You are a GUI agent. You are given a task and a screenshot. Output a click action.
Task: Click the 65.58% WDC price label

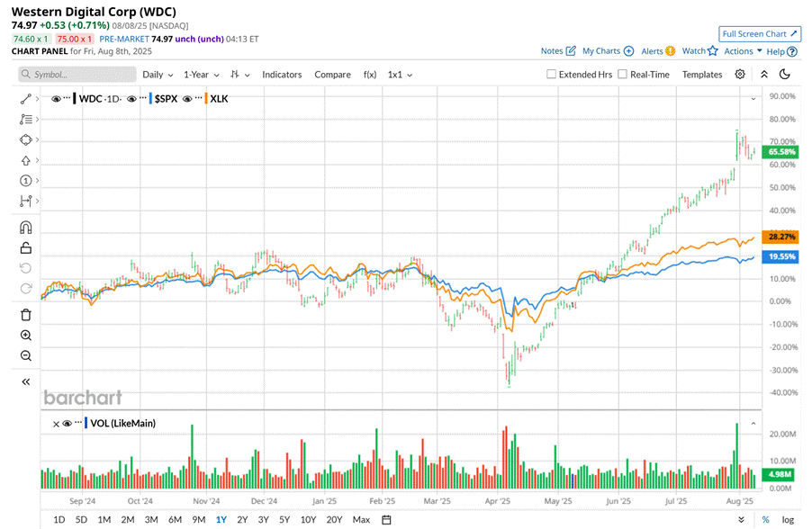(x=780, y=152)
